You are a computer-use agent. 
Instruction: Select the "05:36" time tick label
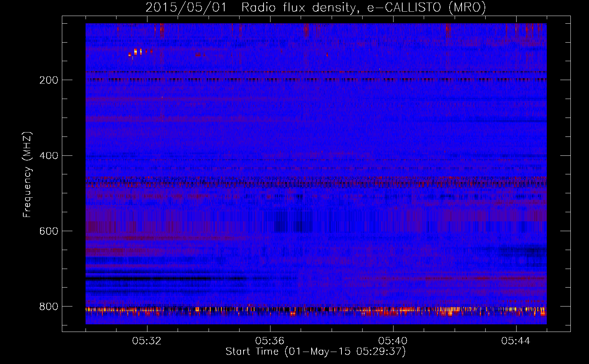(x=270, y=341)
